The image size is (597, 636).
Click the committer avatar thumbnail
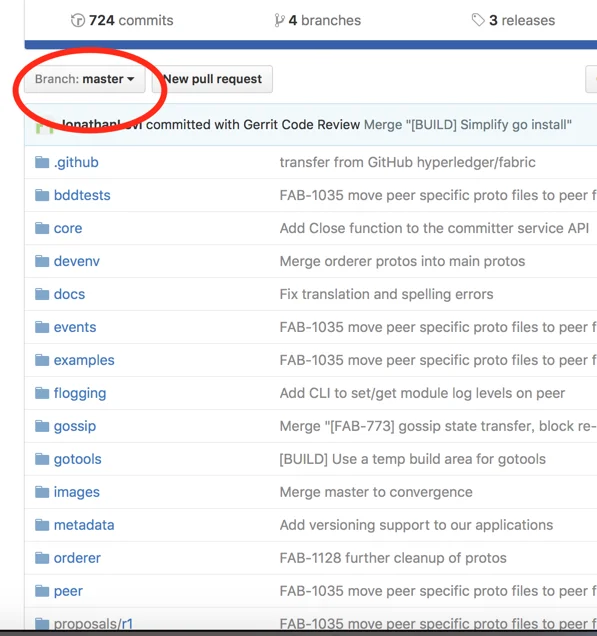pos(45,125)
